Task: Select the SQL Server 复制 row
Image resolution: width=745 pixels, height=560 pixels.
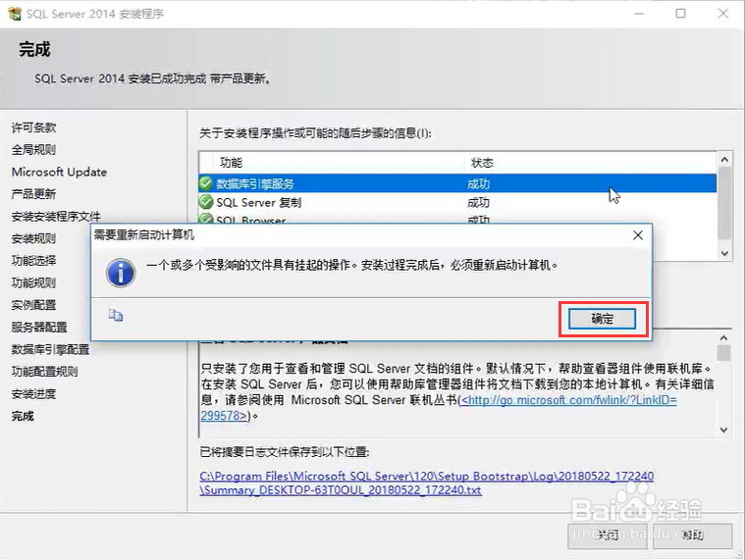Action: point(457,202)
